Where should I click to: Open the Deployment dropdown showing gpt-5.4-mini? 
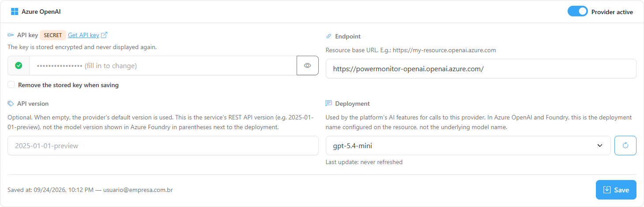[x=468, y=146]
